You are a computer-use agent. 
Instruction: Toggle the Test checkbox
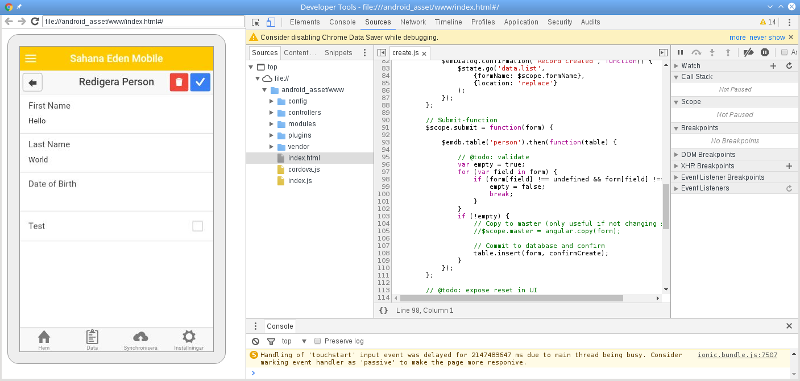click(x=197, y=226)
